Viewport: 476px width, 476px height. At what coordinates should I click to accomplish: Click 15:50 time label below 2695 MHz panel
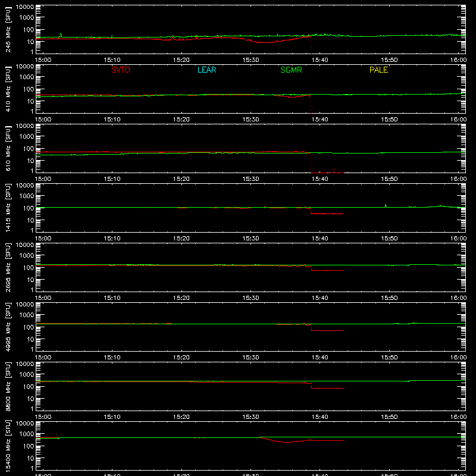(389, 298)
